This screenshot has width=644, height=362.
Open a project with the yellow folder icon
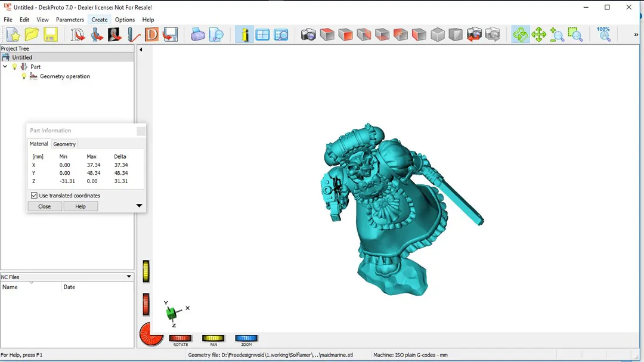(x=32, y=35)
